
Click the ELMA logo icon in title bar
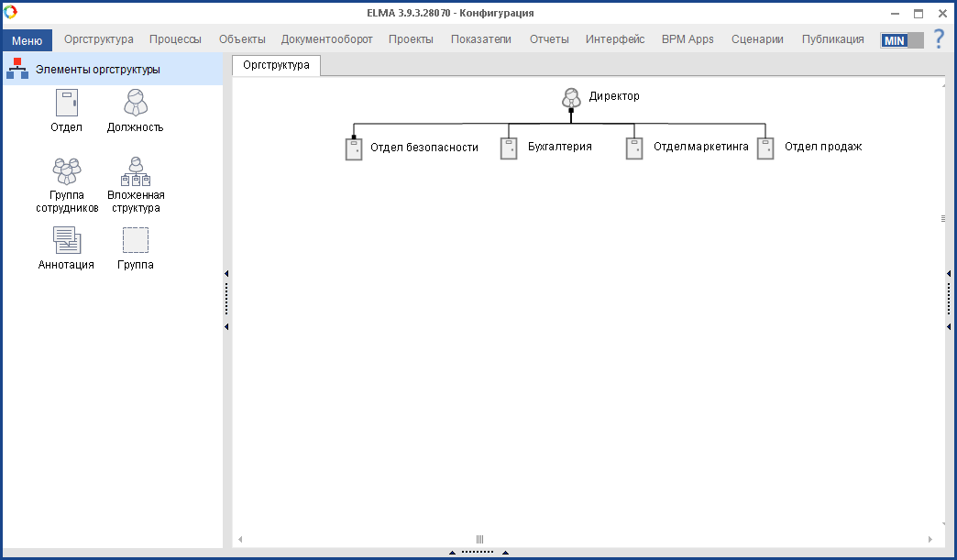coord(10,12)
